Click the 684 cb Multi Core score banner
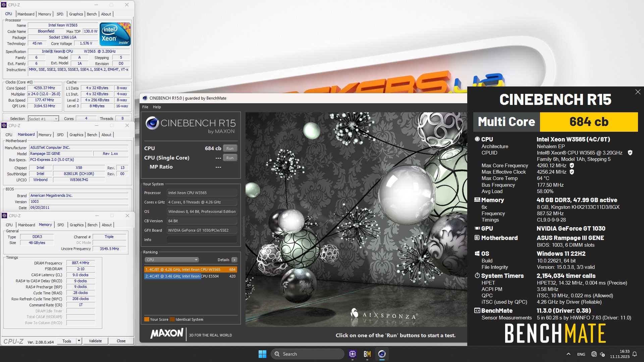The height and width of the screenshot is (362, 644). pyautogui.click(x=589, y=122)
